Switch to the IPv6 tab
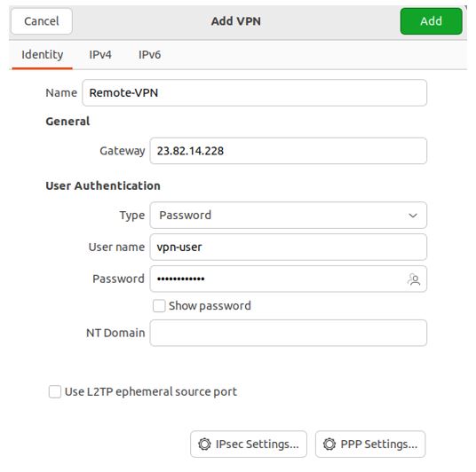Screen dimensions: 476x472 (x=150, y=55)
